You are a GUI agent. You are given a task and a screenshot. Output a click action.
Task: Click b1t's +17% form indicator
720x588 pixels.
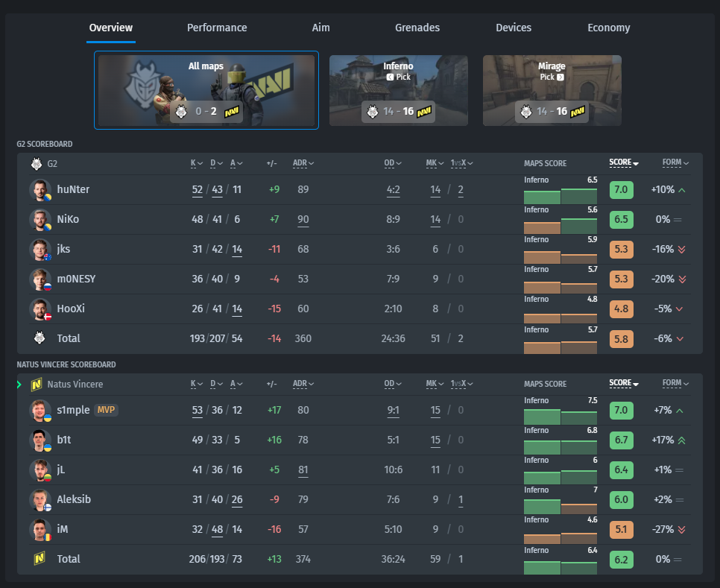click(x=669, y=440)
